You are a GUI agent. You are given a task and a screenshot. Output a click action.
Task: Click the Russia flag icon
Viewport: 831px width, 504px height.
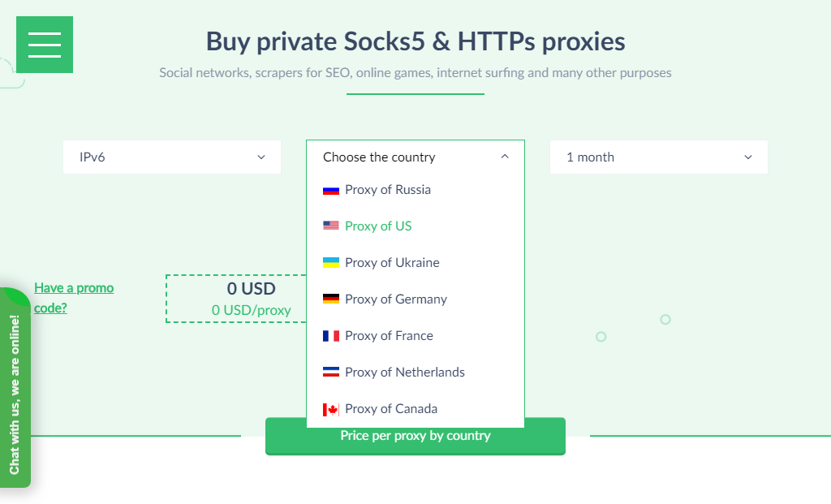point(331,190)
